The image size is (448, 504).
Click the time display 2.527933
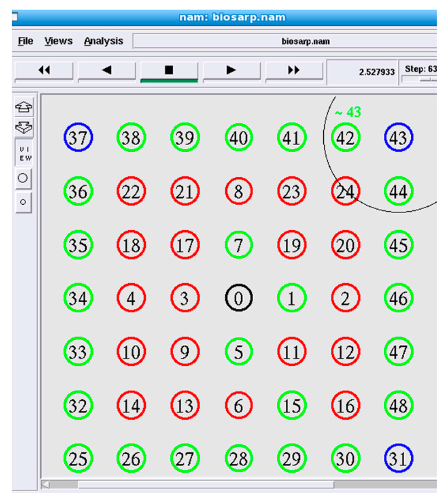pyautogui.click(x=377, y=72)
